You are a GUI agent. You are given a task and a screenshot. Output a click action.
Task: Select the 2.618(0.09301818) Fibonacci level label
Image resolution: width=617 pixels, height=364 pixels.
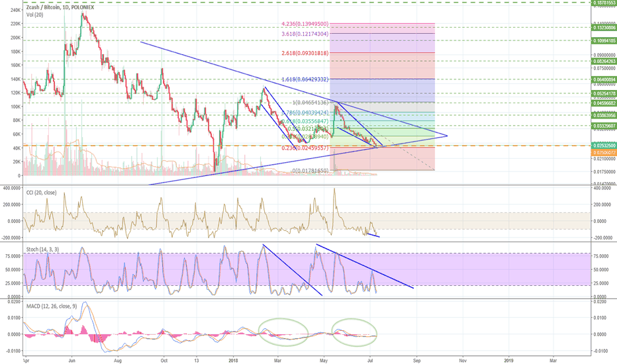pos(305,53)
